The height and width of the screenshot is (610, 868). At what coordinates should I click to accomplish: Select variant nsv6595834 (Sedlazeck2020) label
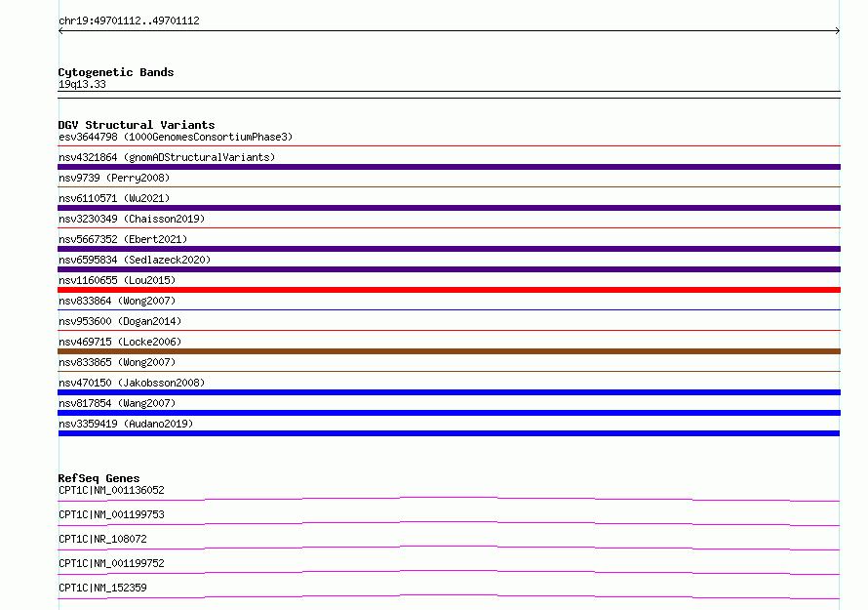(x=135, y=260)
